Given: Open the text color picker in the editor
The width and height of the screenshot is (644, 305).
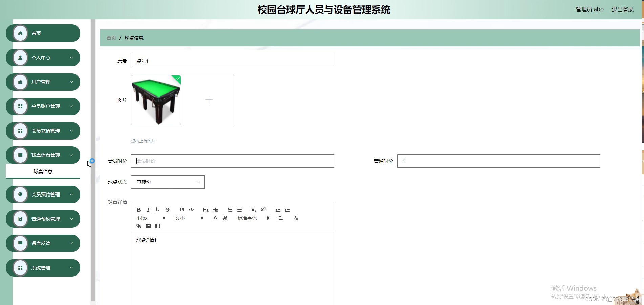Looking at the screenshot, I should [215, 218].
